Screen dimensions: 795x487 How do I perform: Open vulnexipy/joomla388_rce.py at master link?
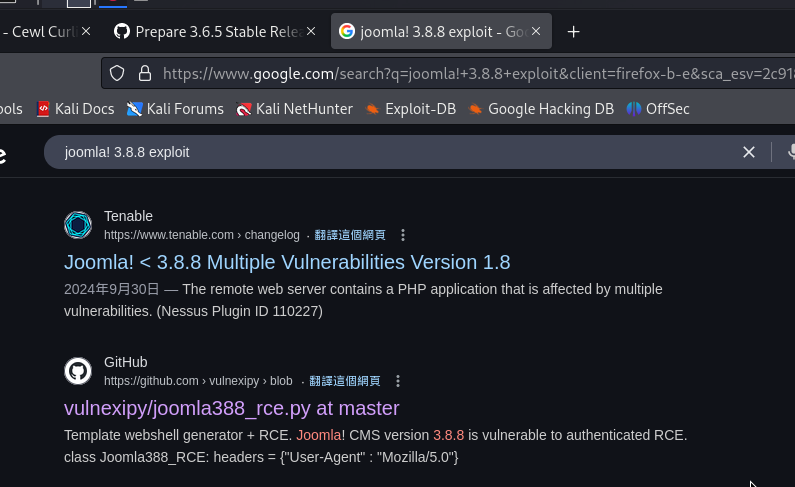coord(231,408)
